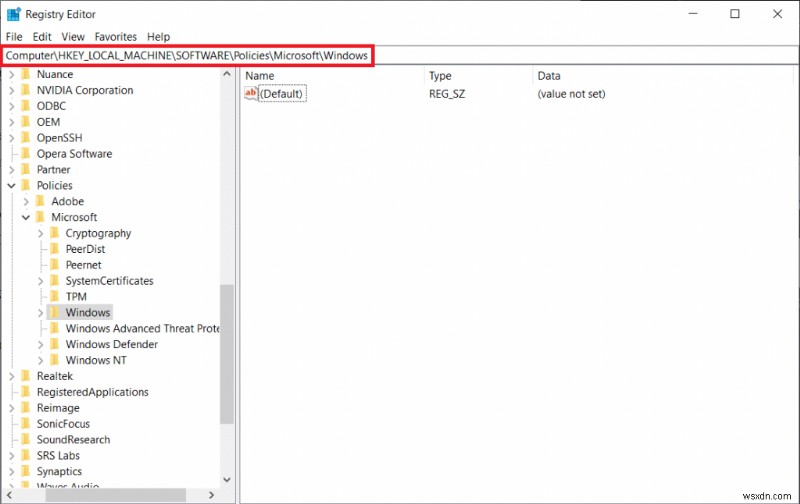Image resolution: width=800 pixels, height=504 pixels.
Task: Select the Nuance folder icon
Action: (x=26, y=74)
